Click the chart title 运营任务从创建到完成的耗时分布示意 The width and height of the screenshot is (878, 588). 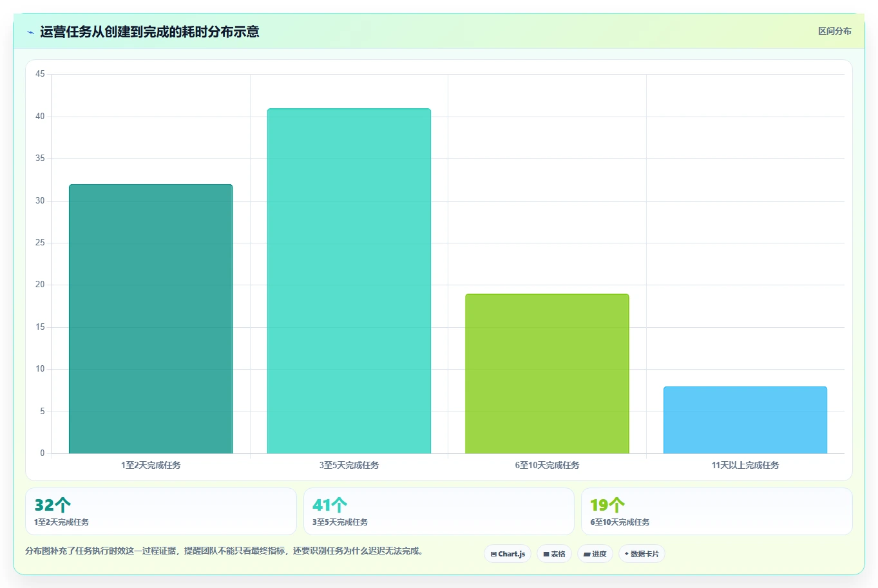[149, 32]
